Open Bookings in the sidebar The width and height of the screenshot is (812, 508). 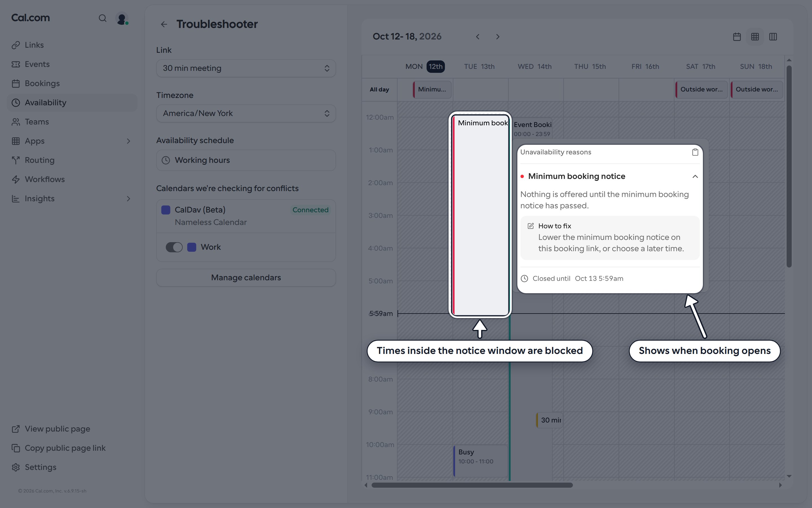(x=72, y=83)
